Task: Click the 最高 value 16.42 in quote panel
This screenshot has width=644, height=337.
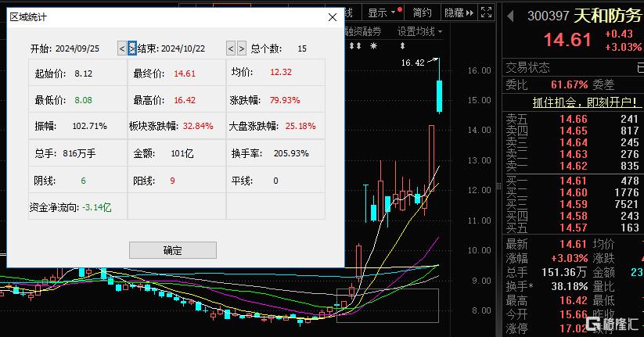Action: [x=574, y=300]
